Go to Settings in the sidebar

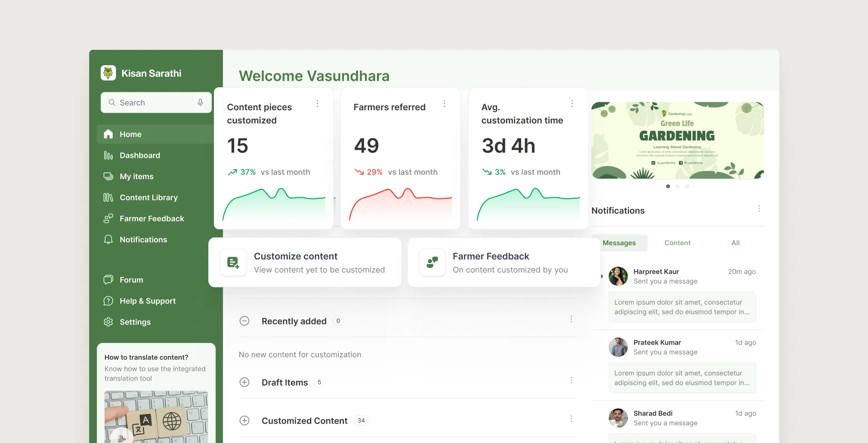point(135,322)
